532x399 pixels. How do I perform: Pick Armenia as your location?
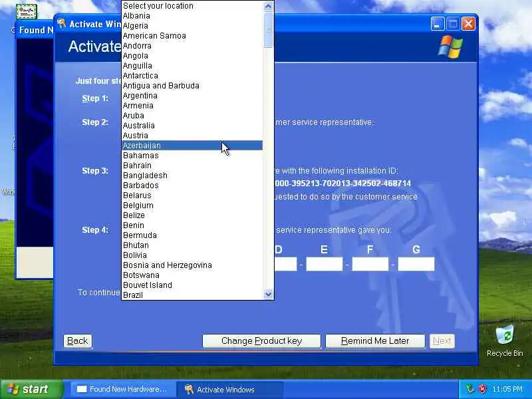pos(192,106)
